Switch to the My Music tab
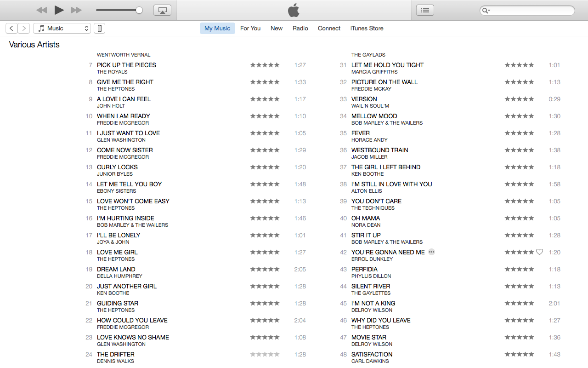 point(217,29)
